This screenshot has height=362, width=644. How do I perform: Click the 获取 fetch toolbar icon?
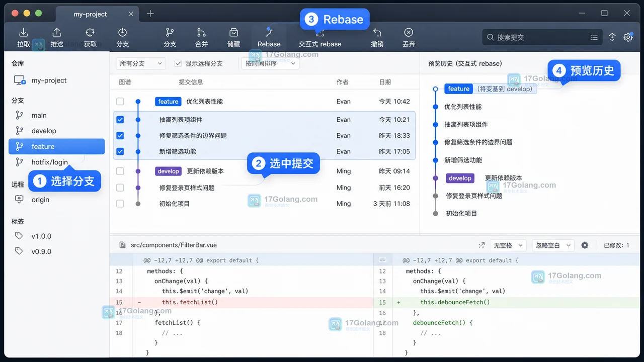pyautogui.click(x=90, y=32)
